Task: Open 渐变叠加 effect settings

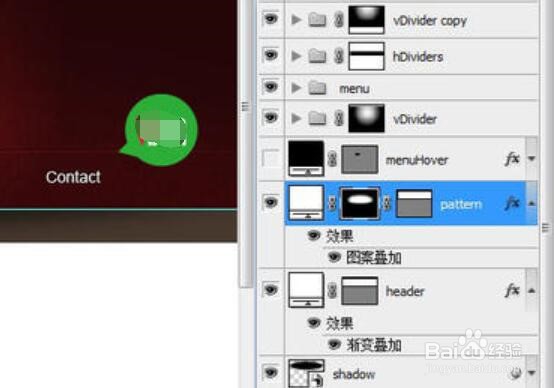Action: tap(374, 345)
